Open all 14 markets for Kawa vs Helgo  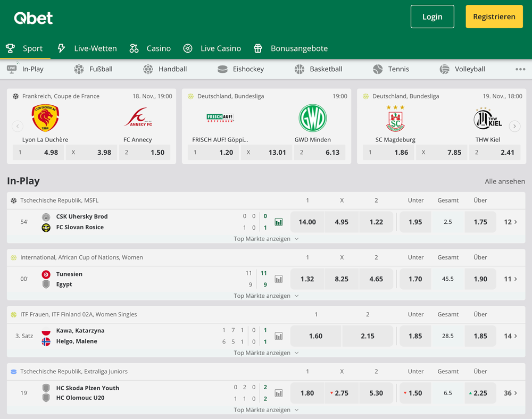(x=511, y=336)
